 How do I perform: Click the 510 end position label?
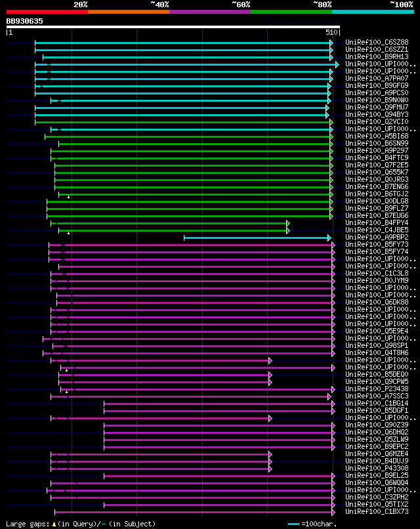click(331, 32)
